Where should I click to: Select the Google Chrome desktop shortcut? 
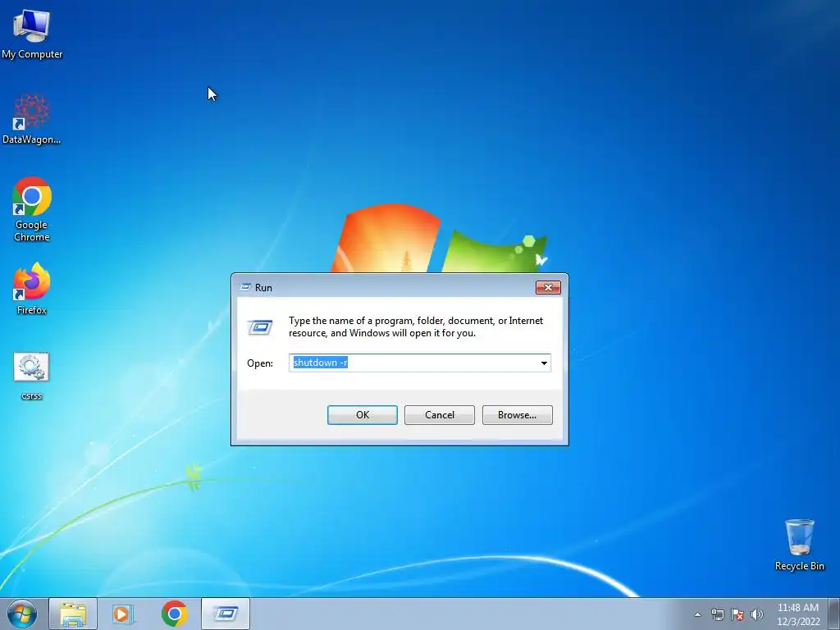click(x=32, y=209)
